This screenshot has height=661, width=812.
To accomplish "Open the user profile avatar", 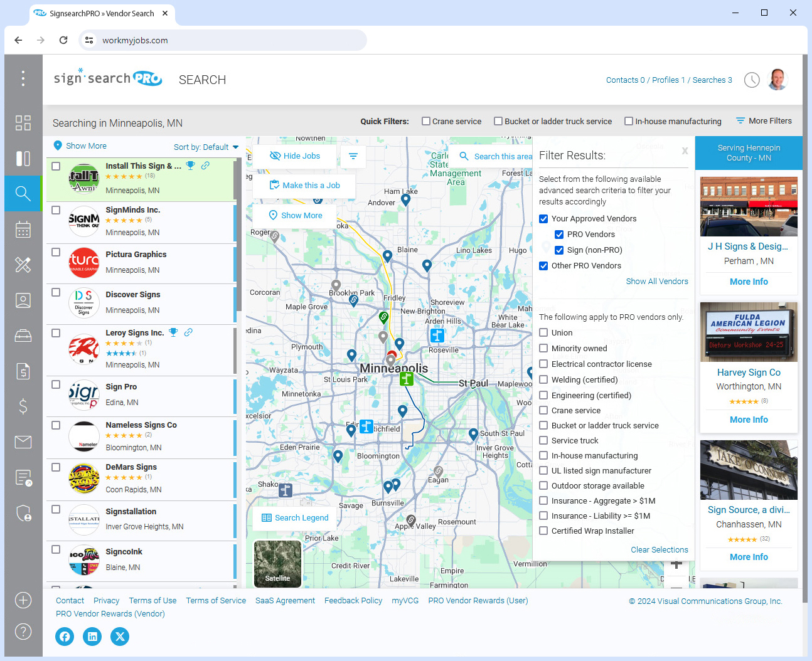I will click(777, 80).
